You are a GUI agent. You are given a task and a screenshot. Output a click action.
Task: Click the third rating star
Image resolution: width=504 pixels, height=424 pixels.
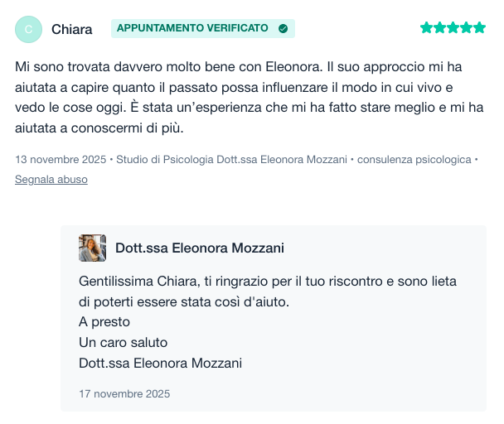[453, 28]
